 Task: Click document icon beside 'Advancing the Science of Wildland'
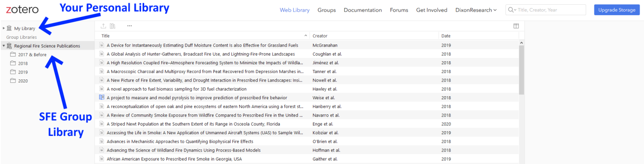click(102, 150)
